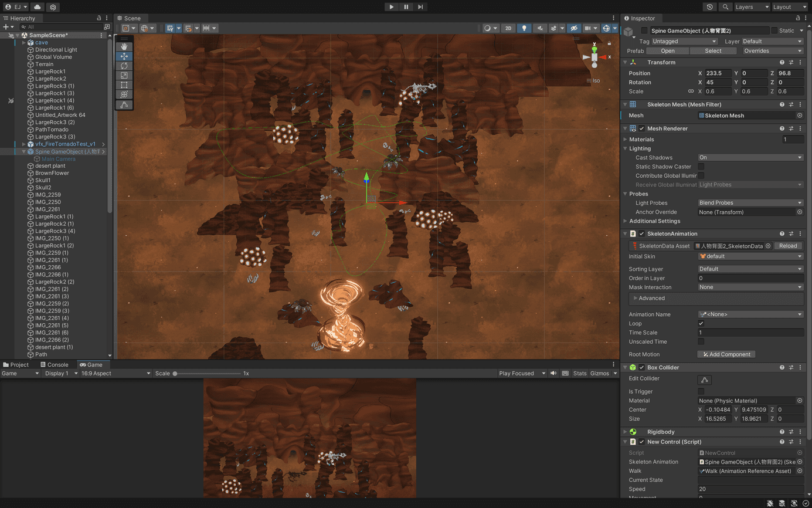This screenshot has width=812, height=508.
Task: Click the Game view Scale slider handle
Action: click(x=175, y=373)
